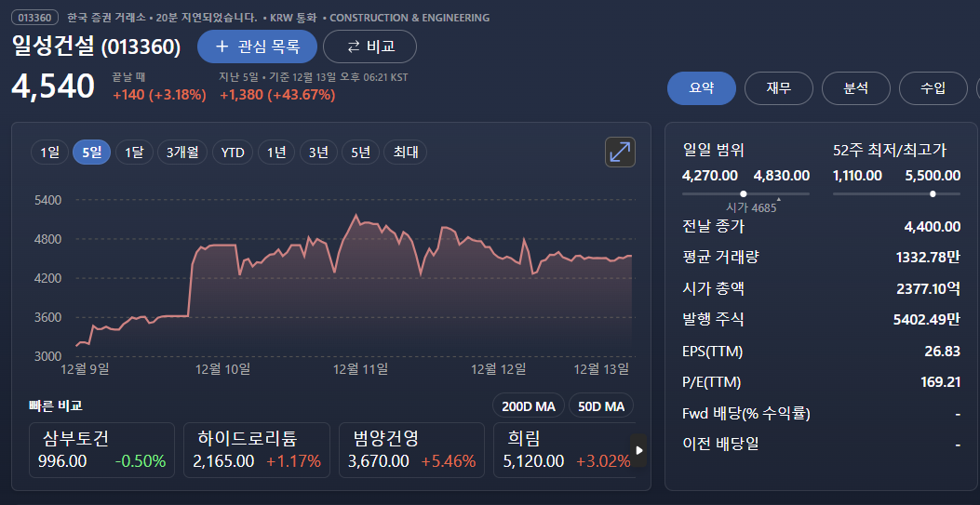Go to the 수입 tab

click(x=933, y=88)
